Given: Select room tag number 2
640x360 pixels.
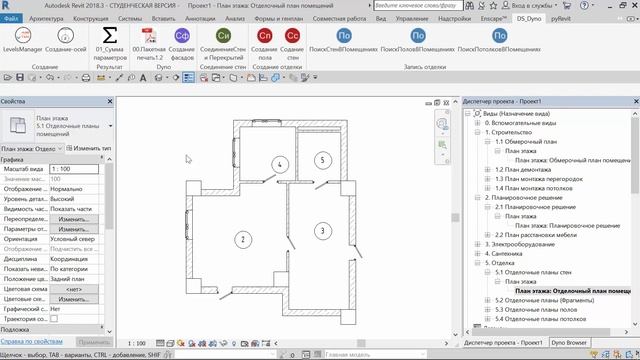Looking at the screenshot, I should point(243,240).
